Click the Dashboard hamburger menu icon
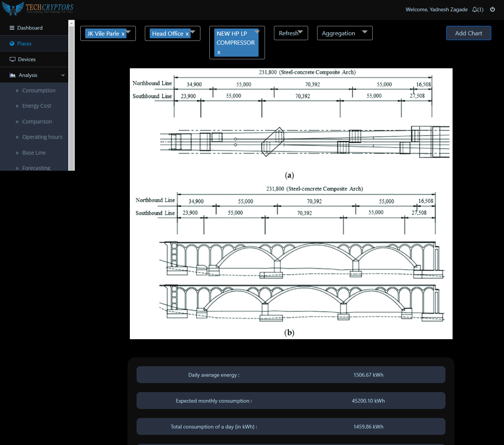The image size is (504, 445). pos(12,28)
